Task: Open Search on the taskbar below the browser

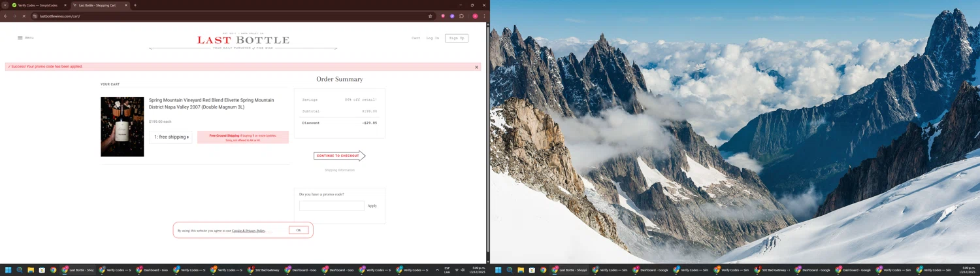Action: [x=20, y=269]
